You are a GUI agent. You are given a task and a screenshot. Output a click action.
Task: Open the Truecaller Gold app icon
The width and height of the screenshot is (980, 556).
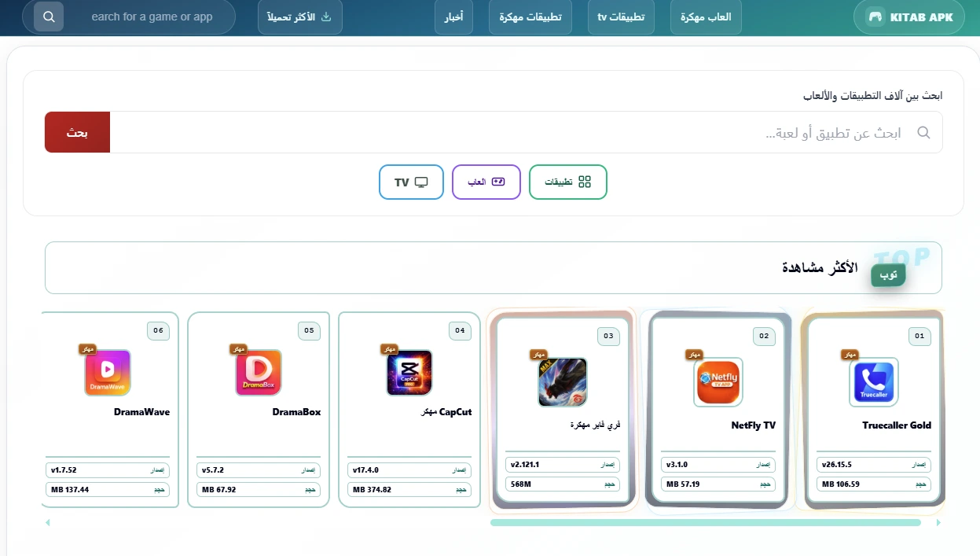(x=874, y=382)
